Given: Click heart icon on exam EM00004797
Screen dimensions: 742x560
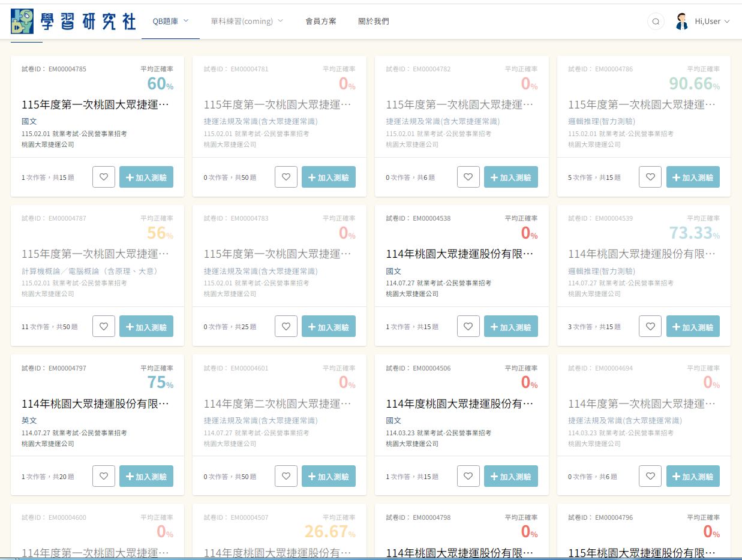Looking at the screenshot, I should tap(104, 476).
